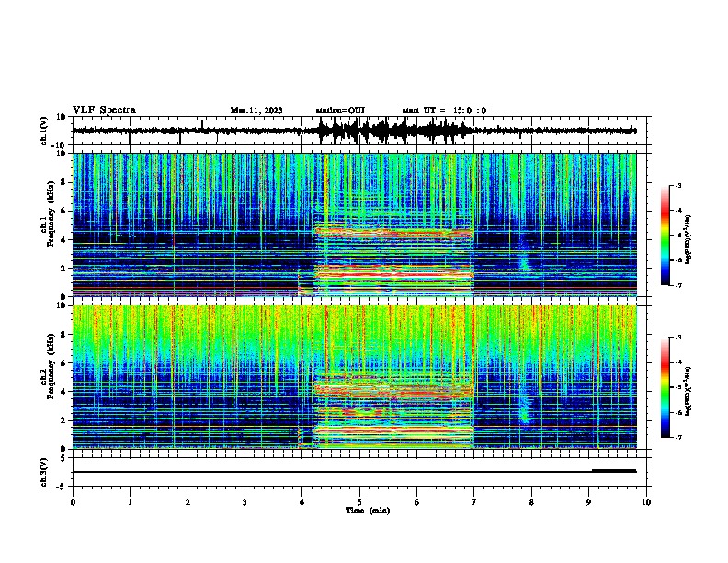
Task: Click the thick ch.3 trace segment after minute 9
Action: 614,471
